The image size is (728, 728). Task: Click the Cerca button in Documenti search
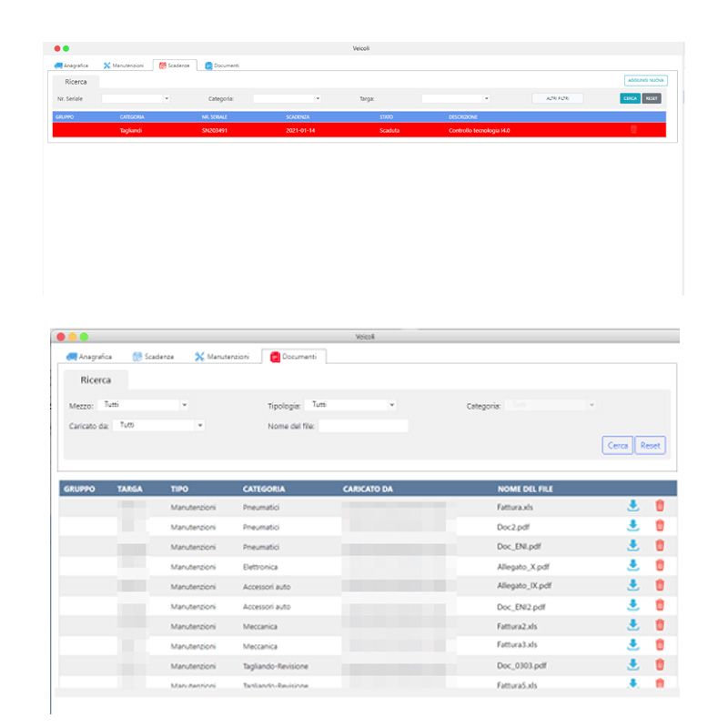(617, 445)
